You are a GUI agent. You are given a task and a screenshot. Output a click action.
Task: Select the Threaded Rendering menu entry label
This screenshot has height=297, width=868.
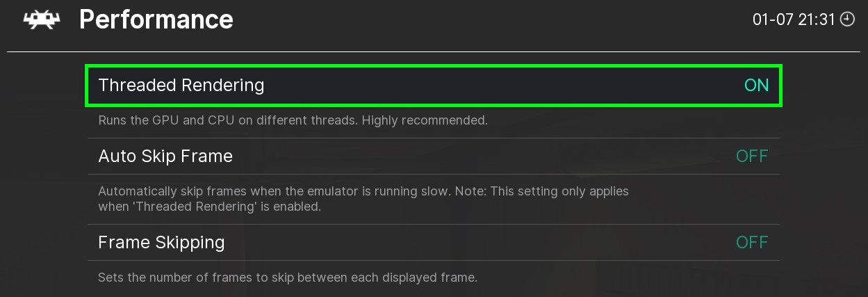click(x=181, y=86)
